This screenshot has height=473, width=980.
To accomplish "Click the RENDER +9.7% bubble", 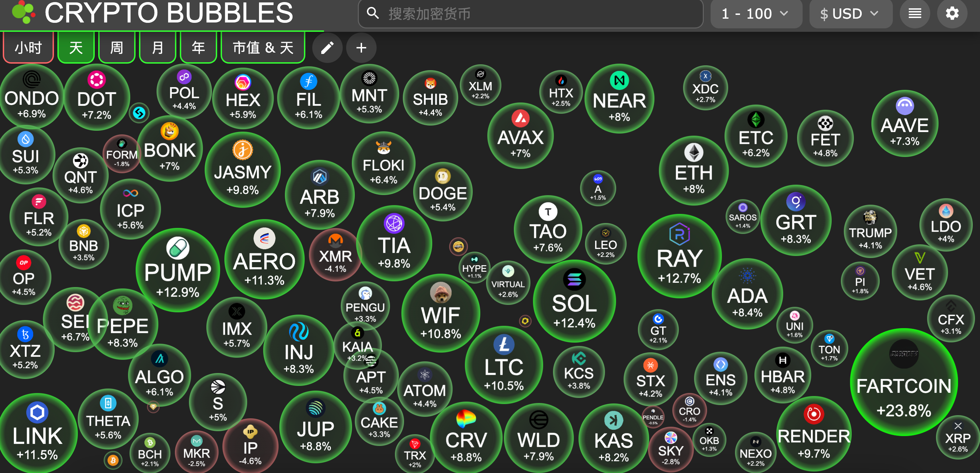I will 814,434.
